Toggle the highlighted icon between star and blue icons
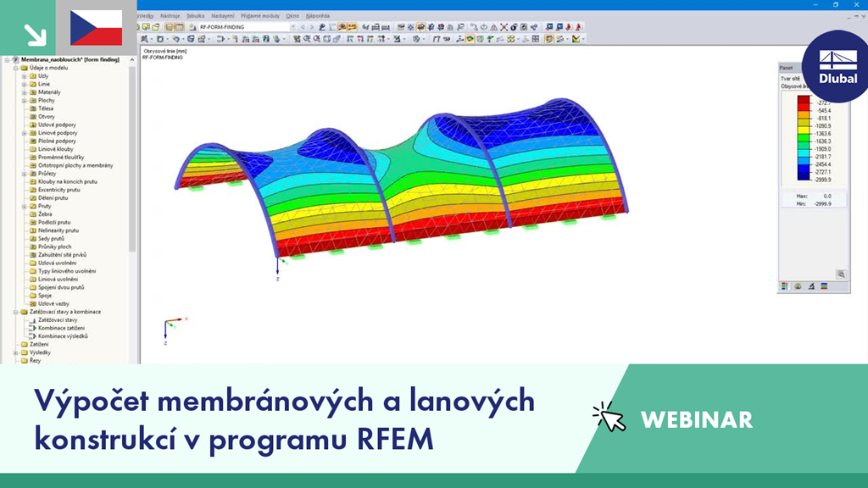The image size is (868, 488). click(x=420, y=26)
